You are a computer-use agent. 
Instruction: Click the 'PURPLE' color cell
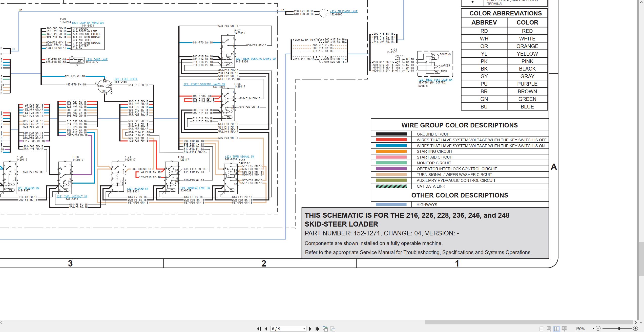(x=527, y=84)
